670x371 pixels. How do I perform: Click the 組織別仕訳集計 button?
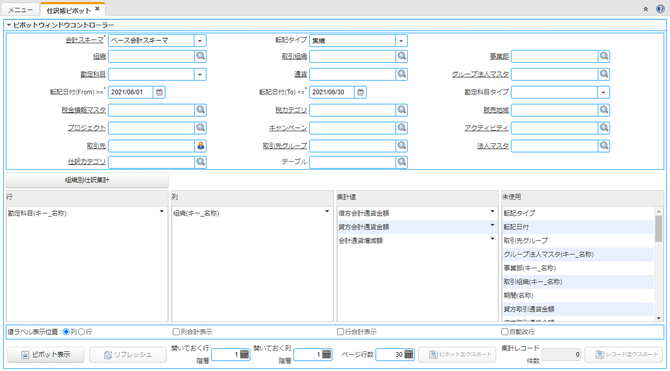click(x=87, y=180)
